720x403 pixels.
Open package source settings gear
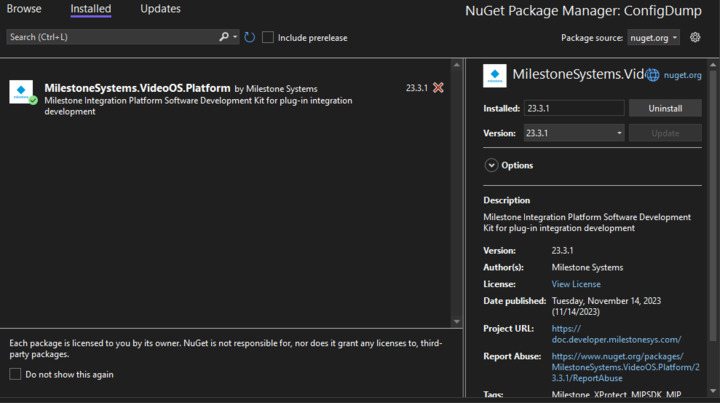tap(696, 37)
